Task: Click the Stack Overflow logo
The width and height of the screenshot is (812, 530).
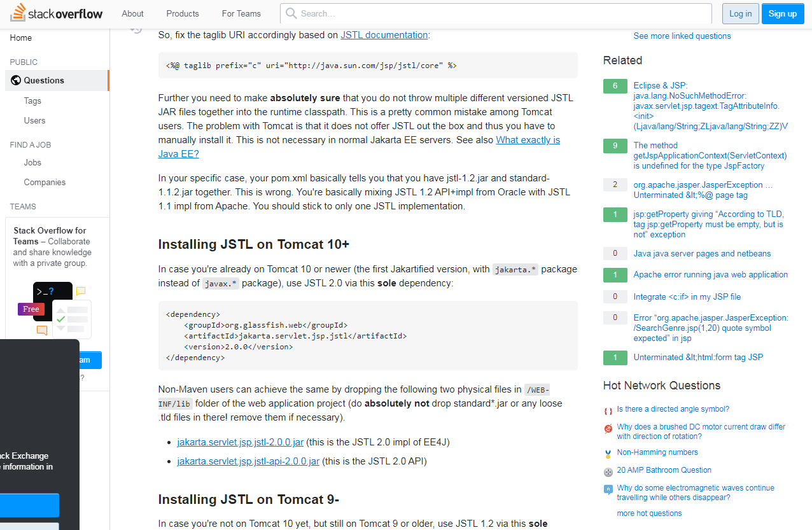Action: (56, 13)
